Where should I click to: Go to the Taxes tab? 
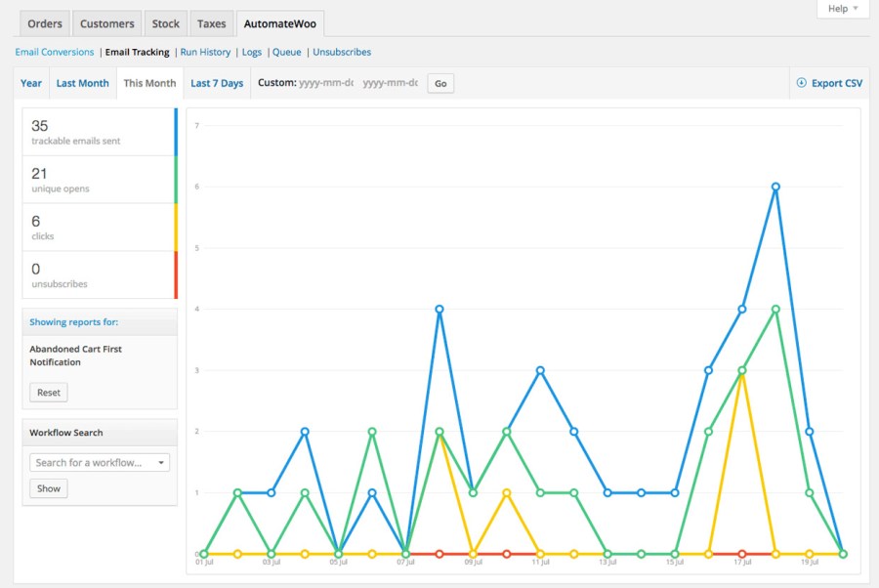211,23
